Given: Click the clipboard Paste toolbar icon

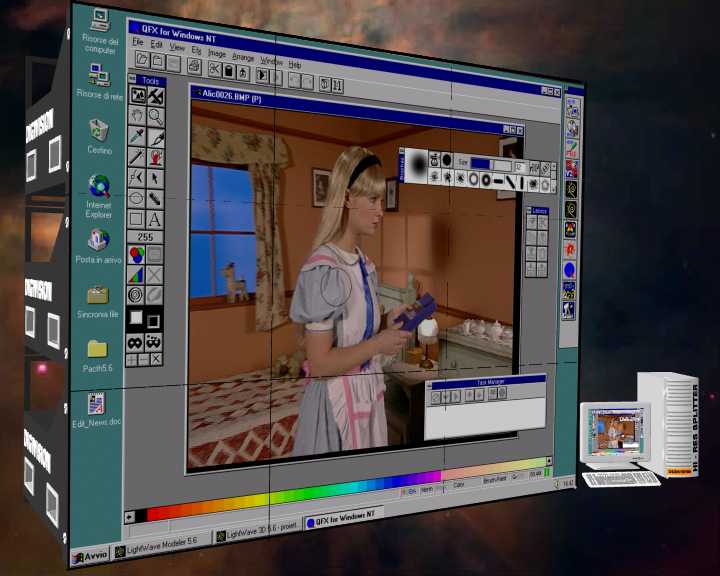Looking at the screenshot, I should (x=229, y=70).
